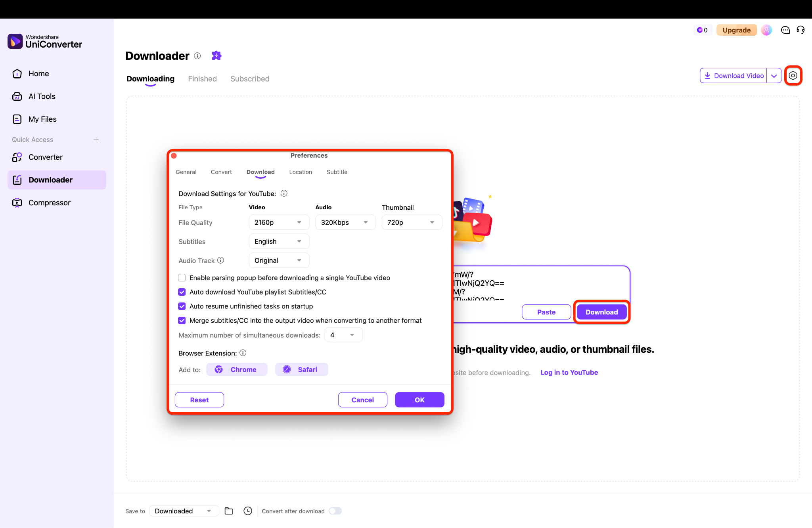Click the Upgrade button
812x528 pixels.
click(x=737, y=30)
